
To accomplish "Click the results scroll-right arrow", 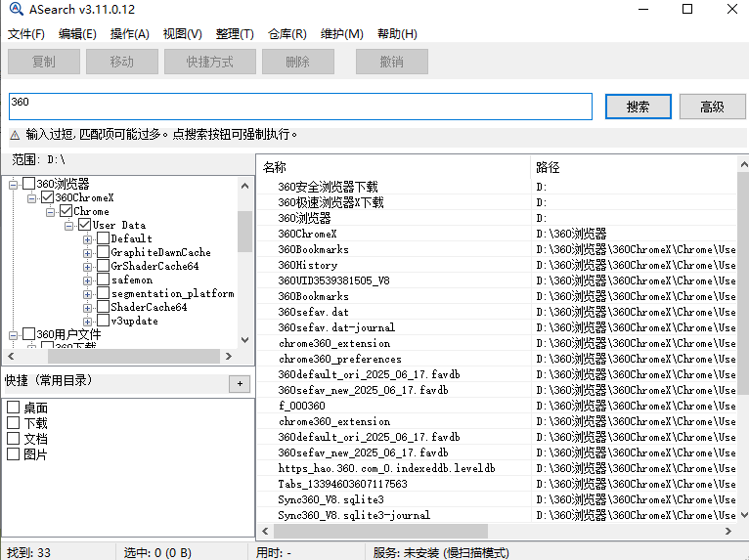I will (x=728, y=531).
